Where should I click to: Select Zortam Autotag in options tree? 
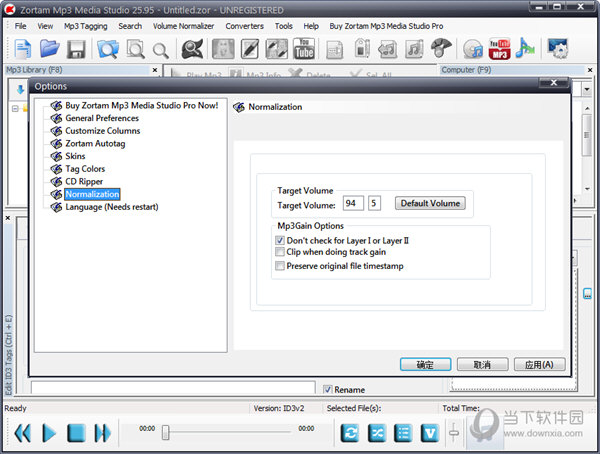tap(95, 144)
